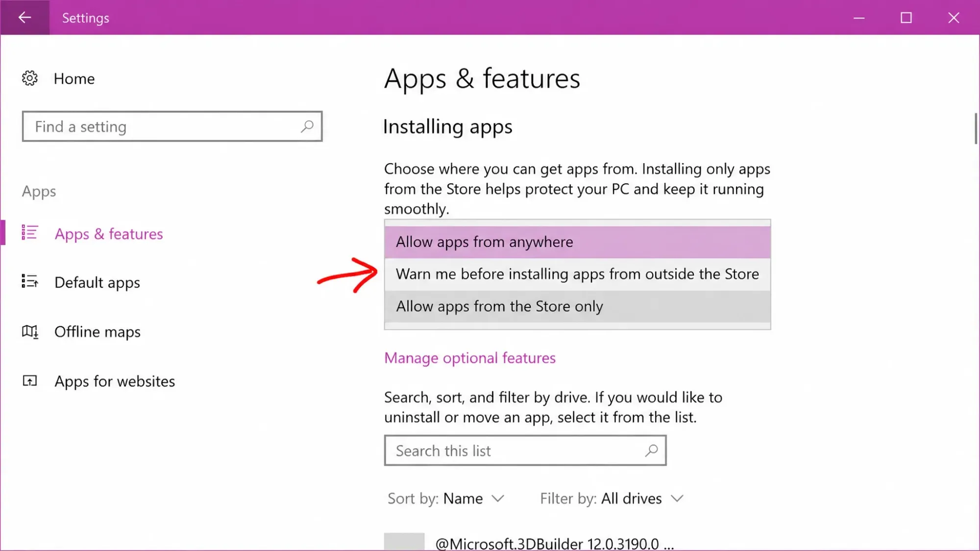Click the Apps for websites icon
This screenshot has height=551, width=980.
(x=30, y=381)
